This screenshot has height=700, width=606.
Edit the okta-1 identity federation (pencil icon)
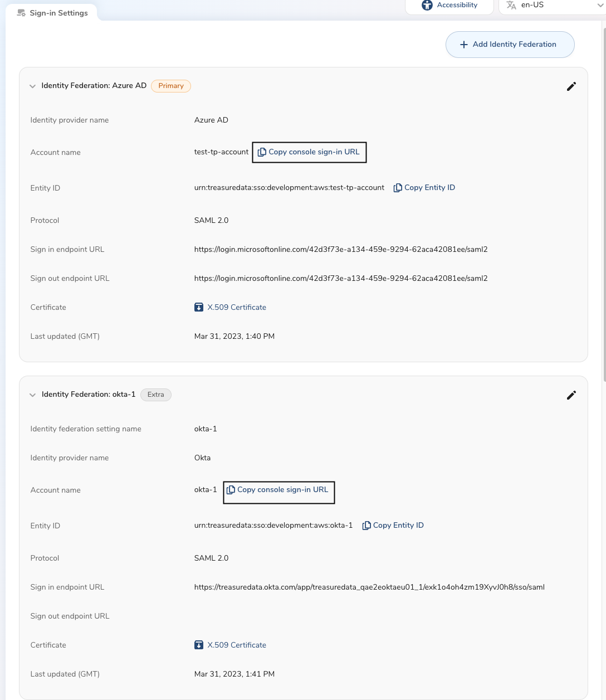click(x=571, y=395)
